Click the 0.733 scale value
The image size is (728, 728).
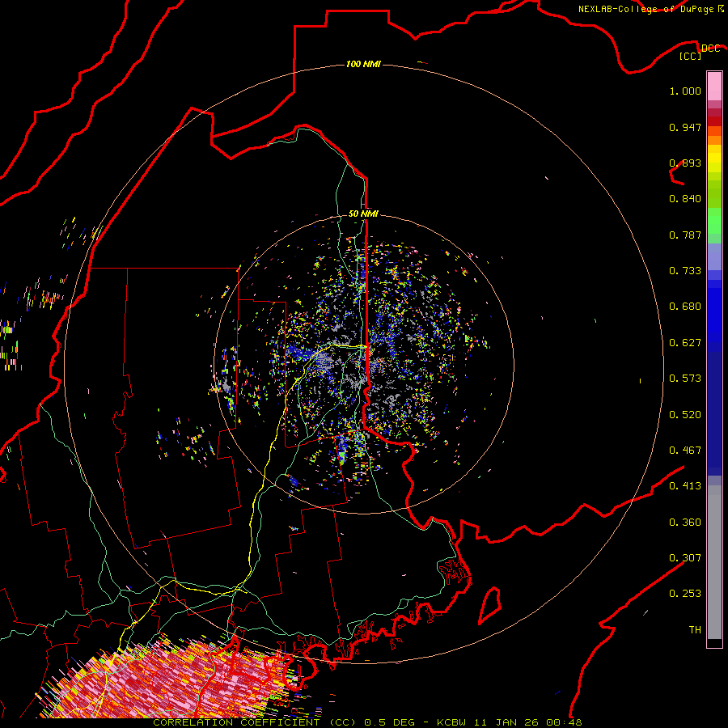coord(685,271)
